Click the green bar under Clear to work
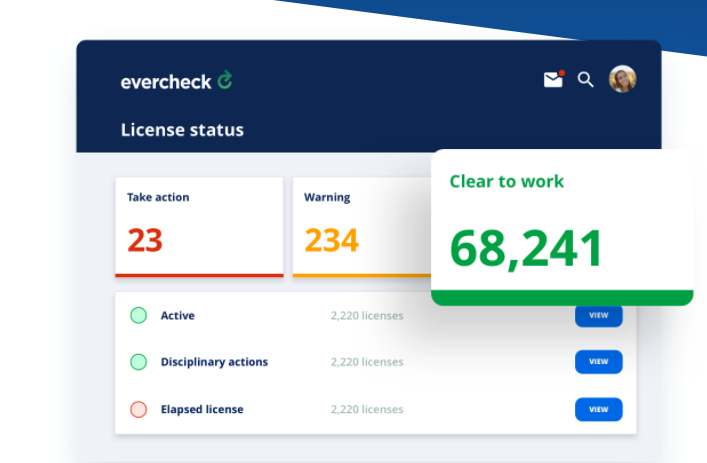The image size is (707, 463). click(x=561, y=298)
